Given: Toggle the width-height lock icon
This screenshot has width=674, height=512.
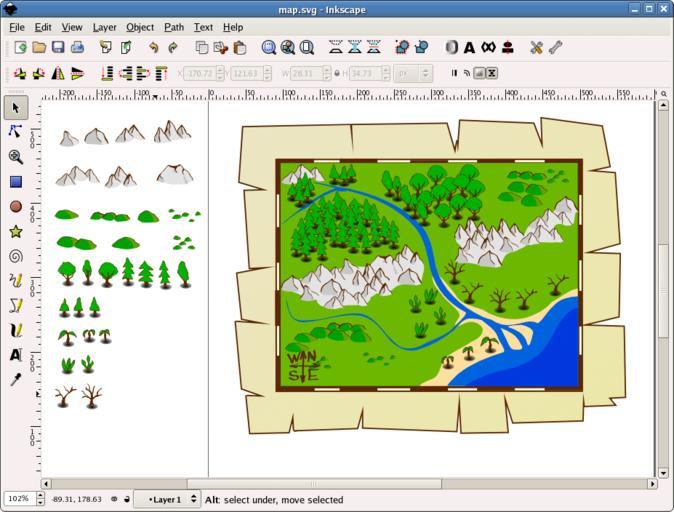Looking at the screenshot, I should 336,73.
